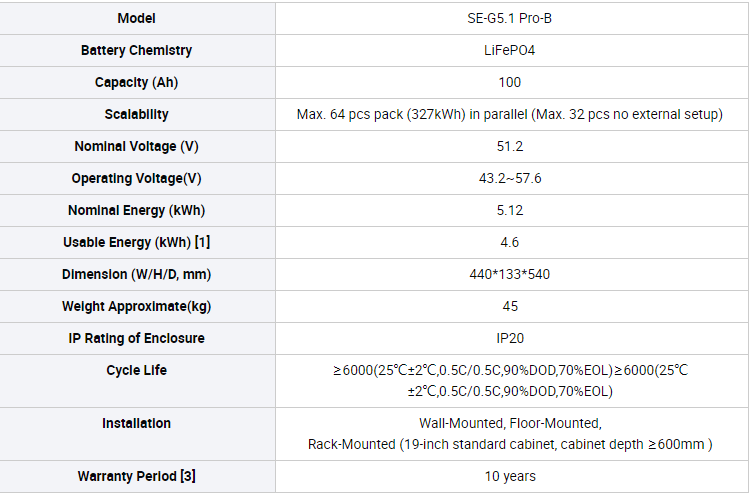Click the Battery Chemistry label
Image resolution: width=750 pixels, height=494 pixels.
[x=136, y=50]
